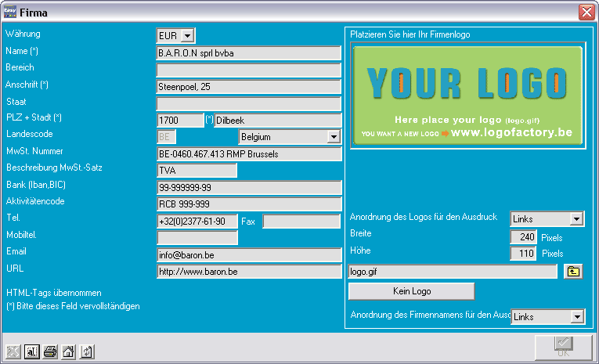599x364 pixels.
Task: Click the logo.gif filename field
Action: 453,272
